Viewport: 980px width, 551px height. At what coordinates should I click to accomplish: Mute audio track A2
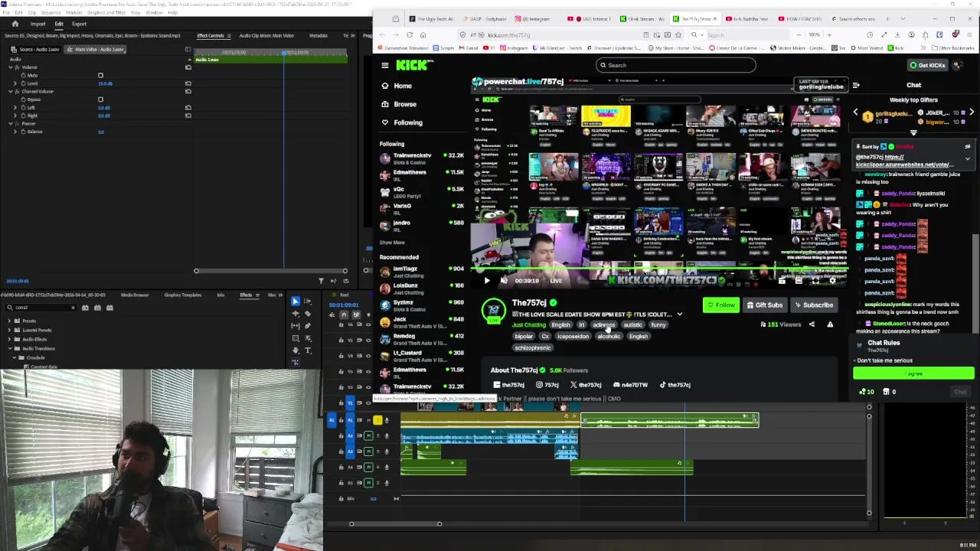[x=368, y=435]
